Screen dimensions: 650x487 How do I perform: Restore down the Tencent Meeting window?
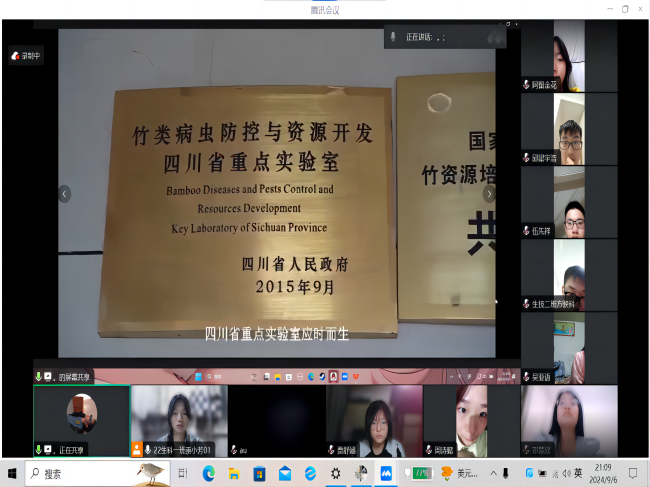[625, 9]
